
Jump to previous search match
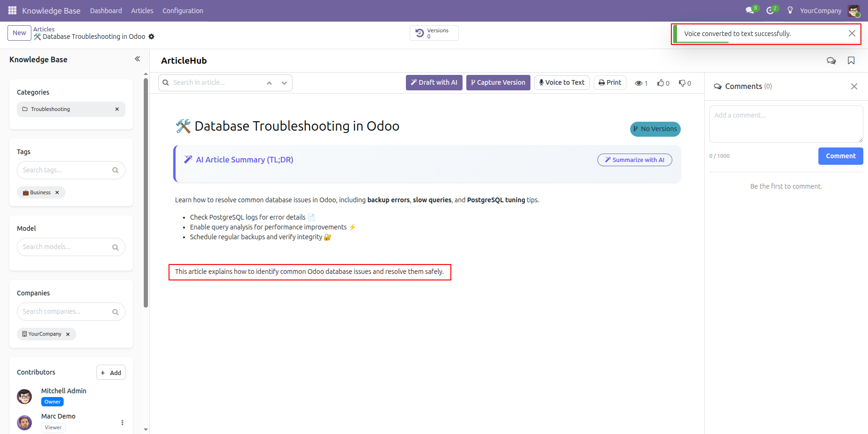[269, 83]
